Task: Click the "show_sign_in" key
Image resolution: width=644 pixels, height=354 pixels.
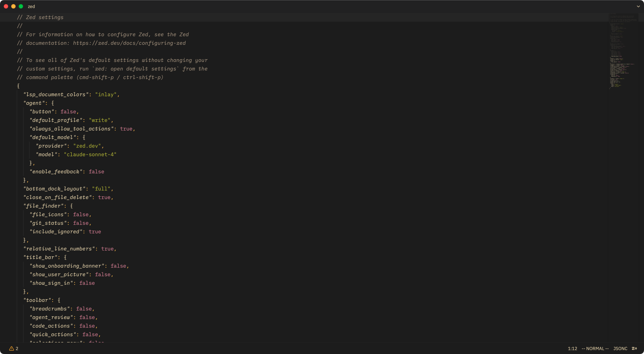Action: [51, 283]
